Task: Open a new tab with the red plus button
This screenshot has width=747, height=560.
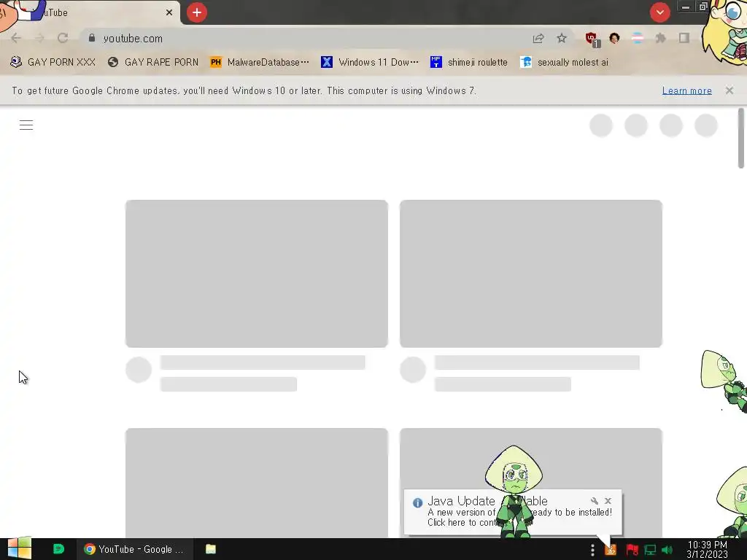Action: (197, 12)
